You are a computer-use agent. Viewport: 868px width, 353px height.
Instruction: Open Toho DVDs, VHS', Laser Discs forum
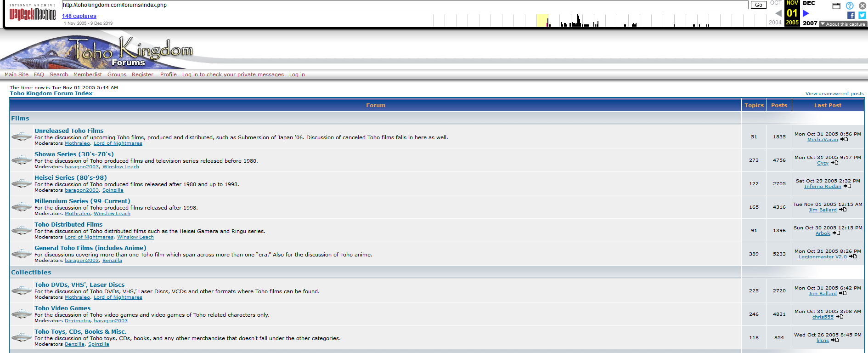pyautogui.click(x=79, y=285)
